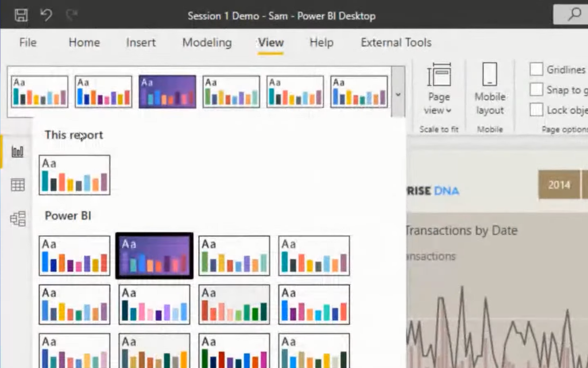The width and height of the screenshot is (588, 368).
Task: Choose the navy and pink theme thumbnail
Action: (154, 305)
